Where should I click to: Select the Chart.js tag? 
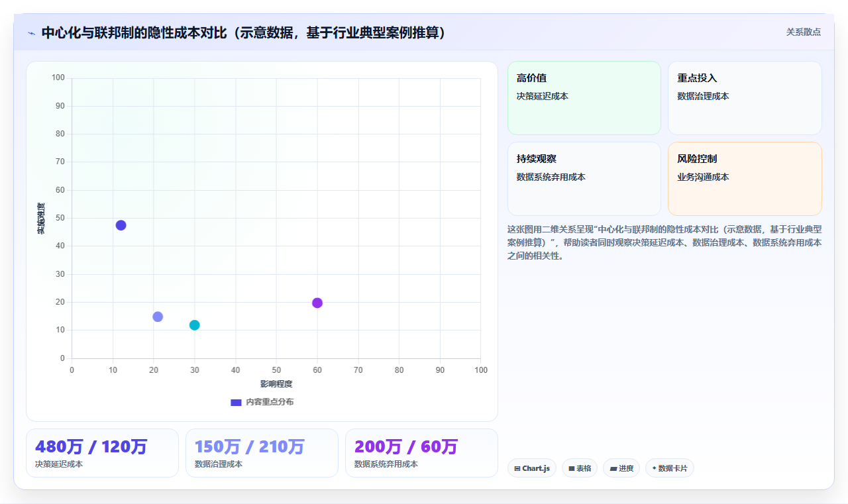[x=532, y=468]
